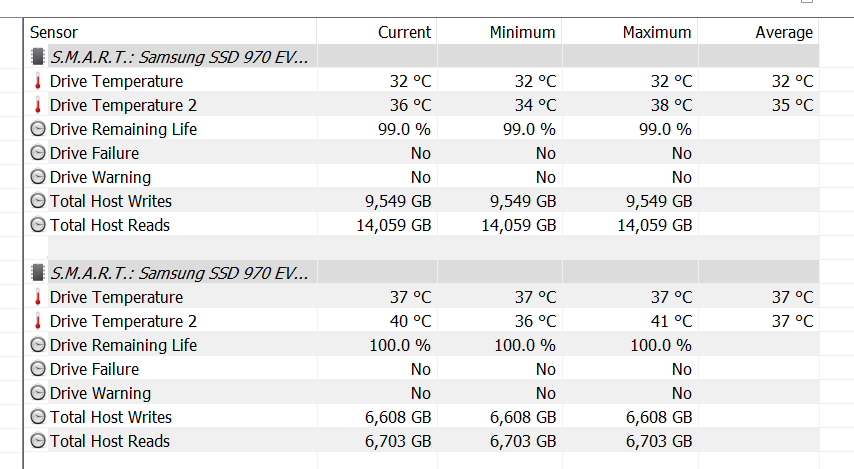The image size is (854, 469).
Task: Select second drive's Total Host Writes row
Action: [422, 417]
